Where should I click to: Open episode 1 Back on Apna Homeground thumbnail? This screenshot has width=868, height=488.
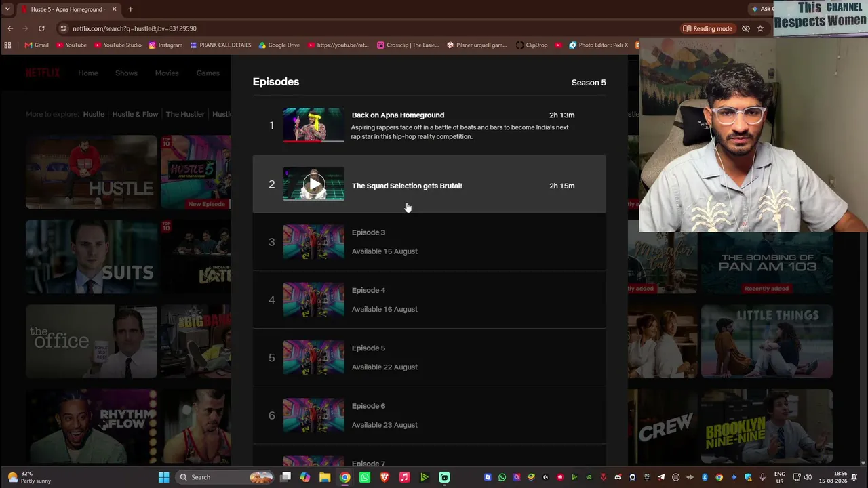click(x=313, y=125)
